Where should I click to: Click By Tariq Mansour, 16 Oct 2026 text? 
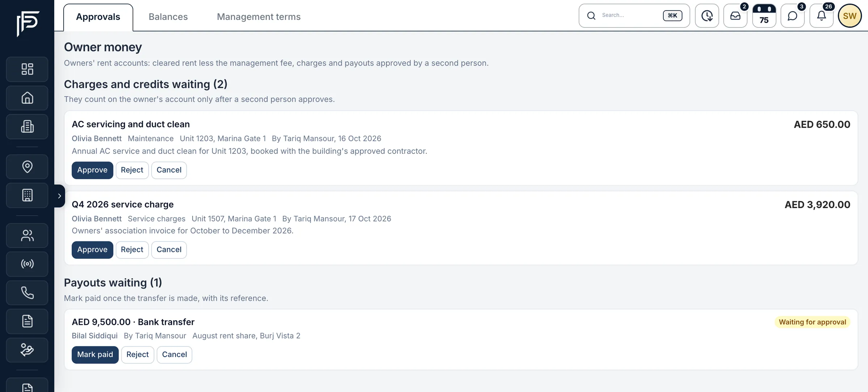326,139
